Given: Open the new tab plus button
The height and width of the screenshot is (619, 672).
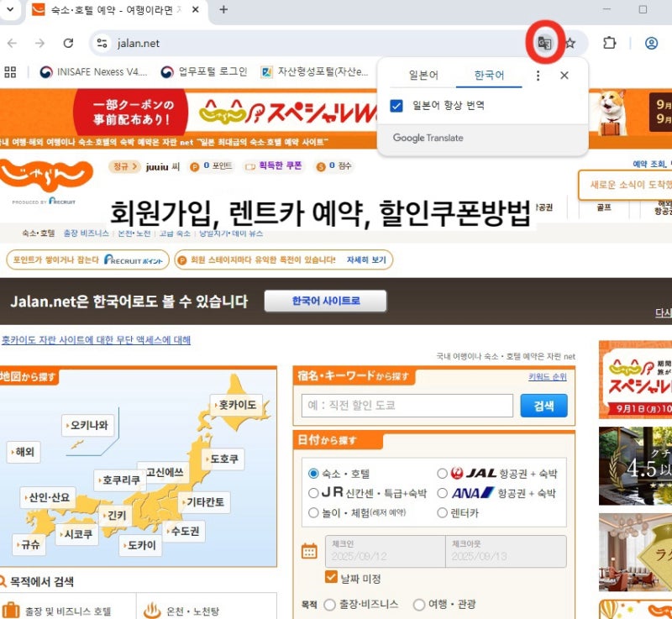Looking at the screenshot, I should tap(223, 9).
